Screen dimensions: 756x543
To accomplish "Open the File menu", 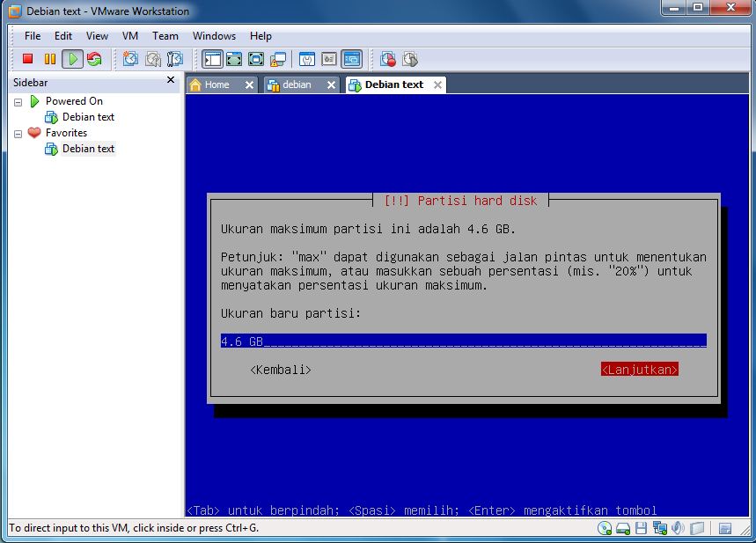I will 33,36.
